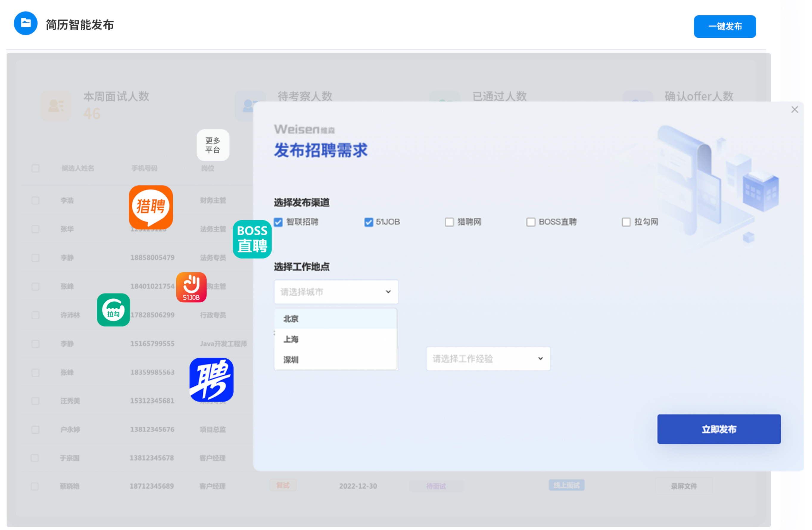Click the 待面试 status tag
Viewport: 812px width, 530px height.
(436, 486)
